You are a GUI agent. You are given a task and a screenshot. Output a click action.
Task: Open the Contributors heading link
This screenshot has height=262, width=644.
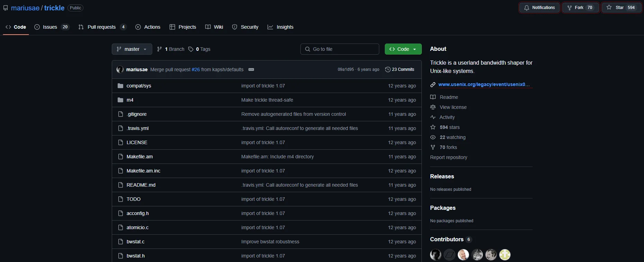point(451,239)
